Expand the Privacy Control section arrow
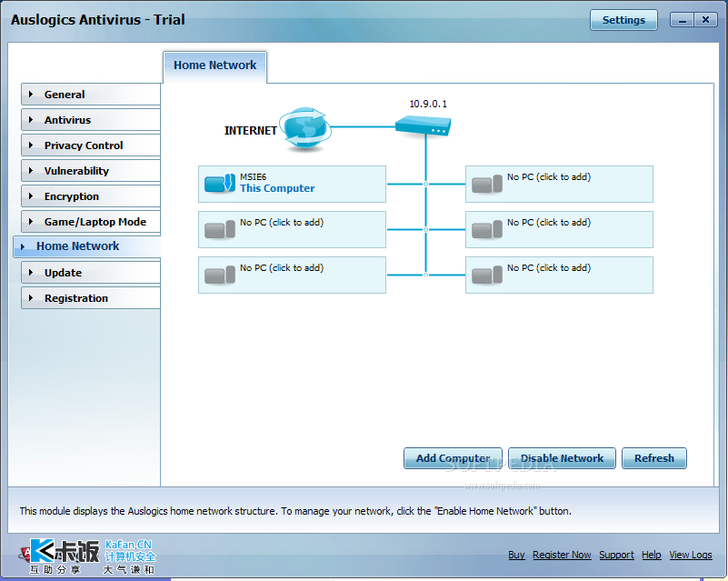This screenshot has height=581, width=728. pos(31,145)
